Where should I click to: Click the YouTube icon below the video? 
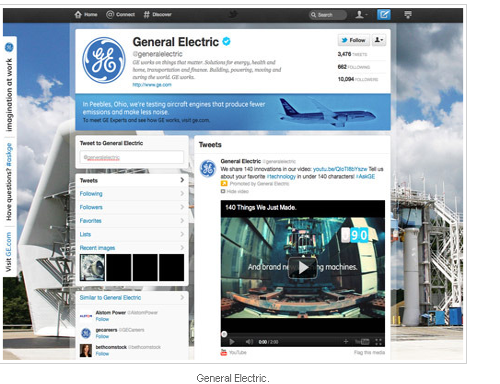(x=224, y=352)
